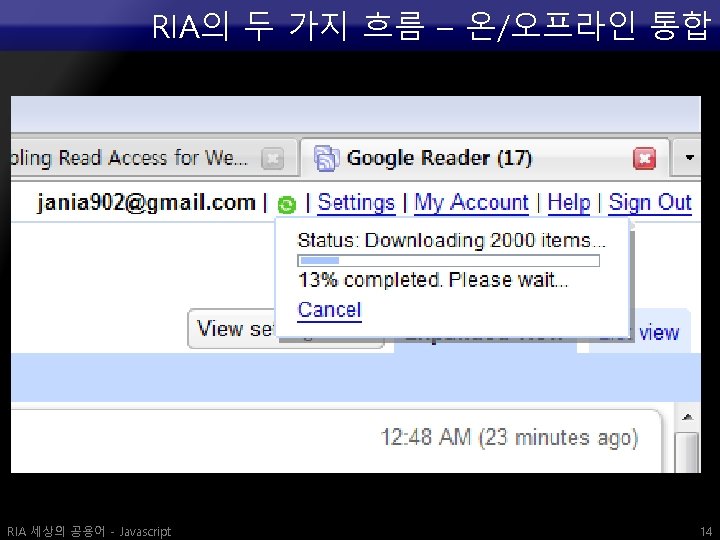
Task: Click the Google Reader feed tab icon
Action: (x=326, y=158)
